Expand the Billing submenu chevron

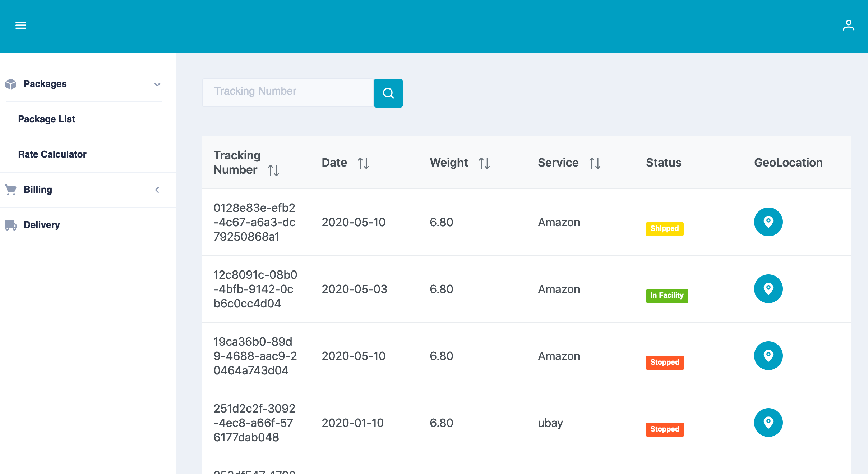[x=157, y=190]
